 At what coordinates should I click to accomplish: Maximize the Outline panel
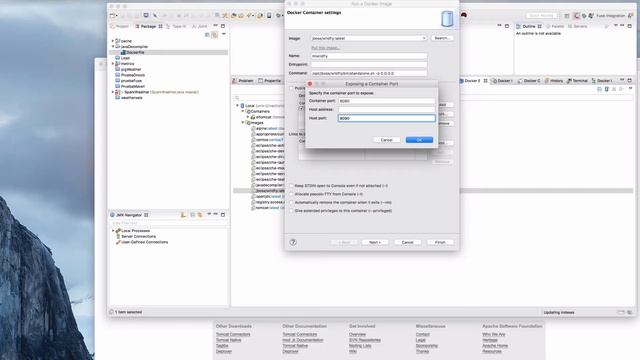point(629,26)
